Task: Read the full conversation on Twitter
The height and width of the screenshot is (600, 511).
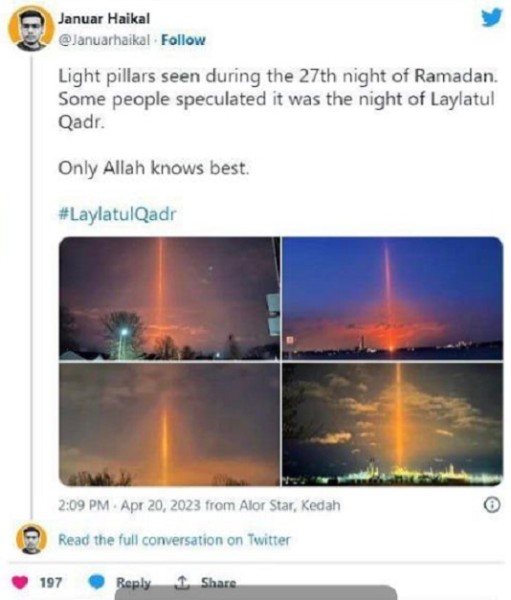Action: [174, 540]
